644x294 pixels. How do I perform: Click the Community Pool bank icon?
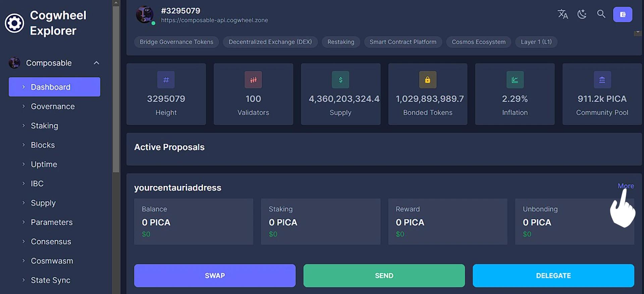pyautogui.click(x=602, y=80)
